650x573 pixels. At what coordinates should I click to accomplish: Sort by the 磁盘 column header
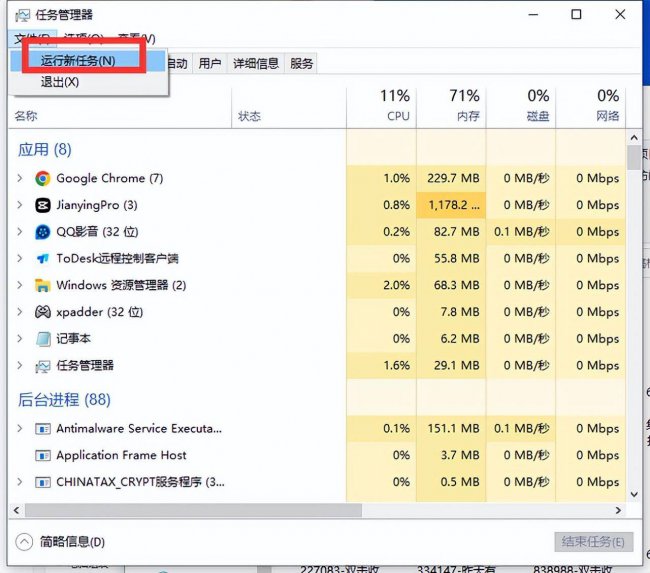521,107
